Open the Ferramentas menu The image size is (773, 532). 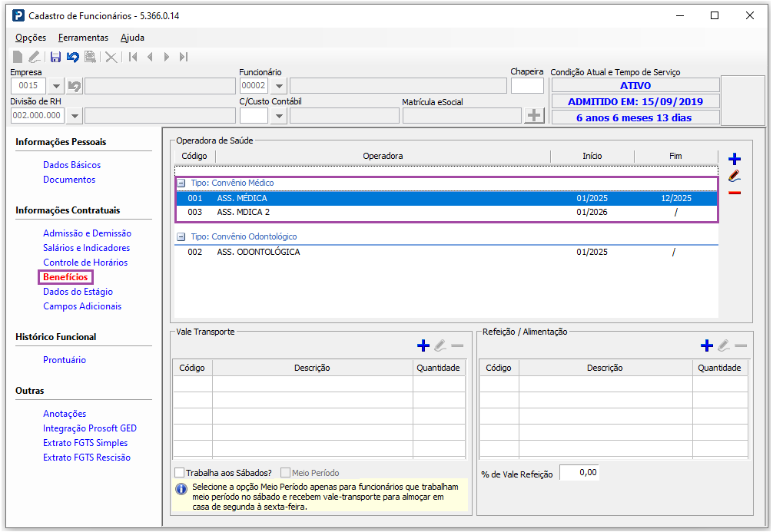click(x=83, y=38)
